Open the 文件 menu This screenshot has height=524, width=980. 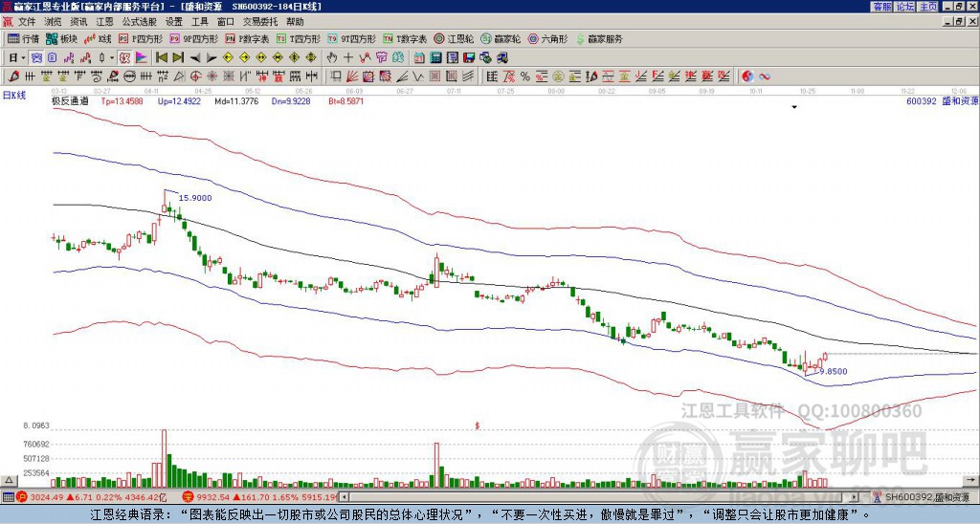coord(27,22)
